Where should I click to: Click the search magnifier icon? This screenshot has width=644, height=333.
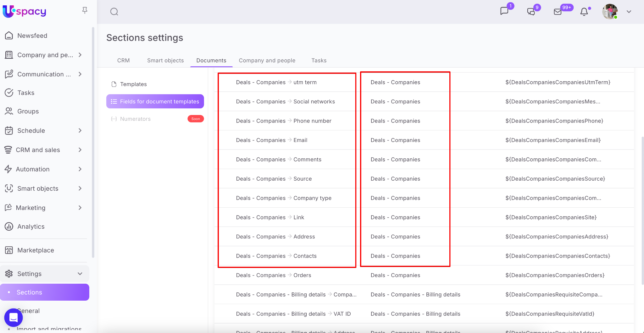(x=114, y=12)
